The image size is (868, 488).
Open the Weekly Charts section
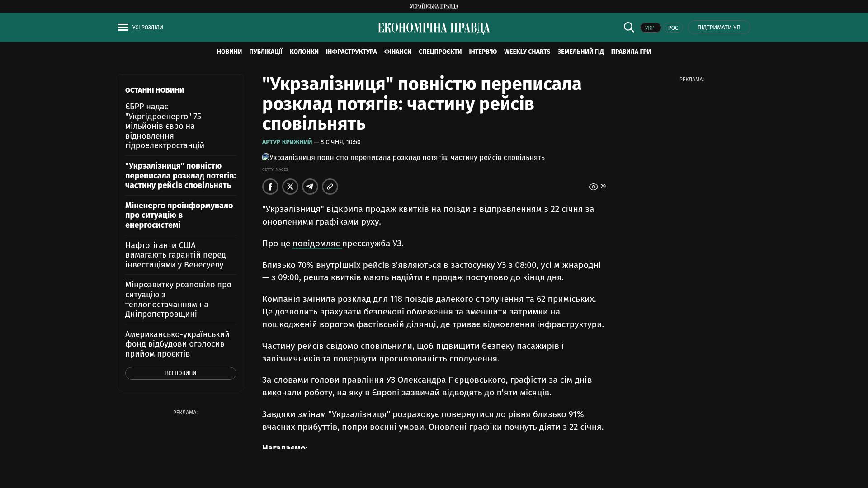tap(527, 52)
